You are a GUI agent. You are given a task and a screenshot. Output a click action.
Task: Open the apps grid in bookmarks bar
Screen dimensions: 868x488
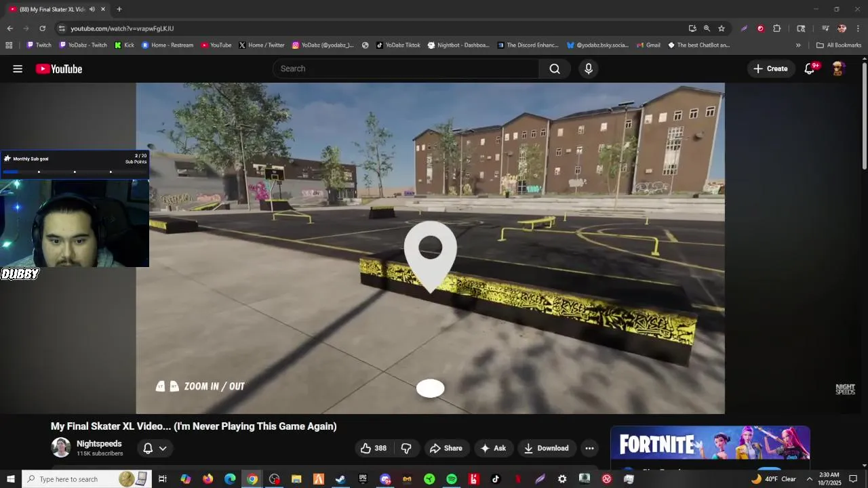pos(9,45)
